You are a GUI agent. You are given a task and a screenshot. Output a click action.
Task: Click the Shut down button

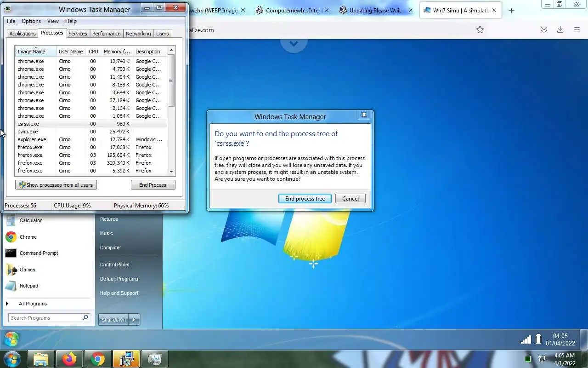[x=113, y=319]
